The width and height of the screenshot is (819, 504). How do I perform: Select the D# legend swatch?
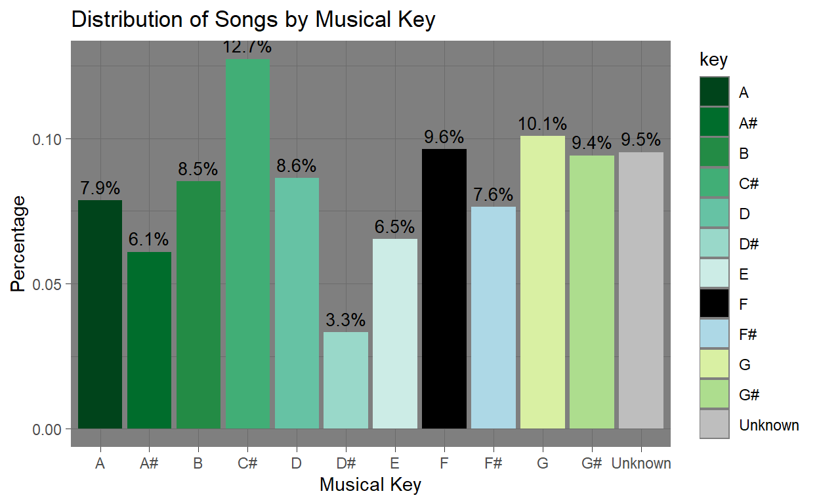click(714, 244)
